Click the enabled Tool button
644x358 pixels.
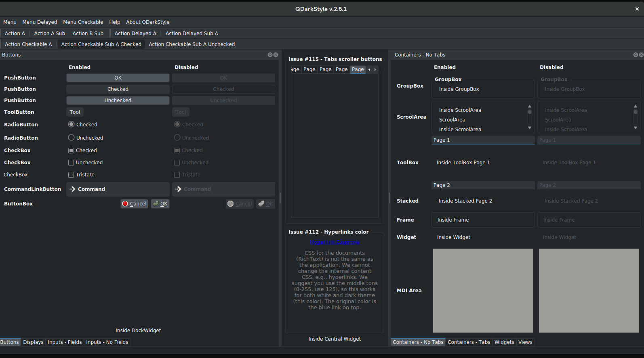[75, 112]
